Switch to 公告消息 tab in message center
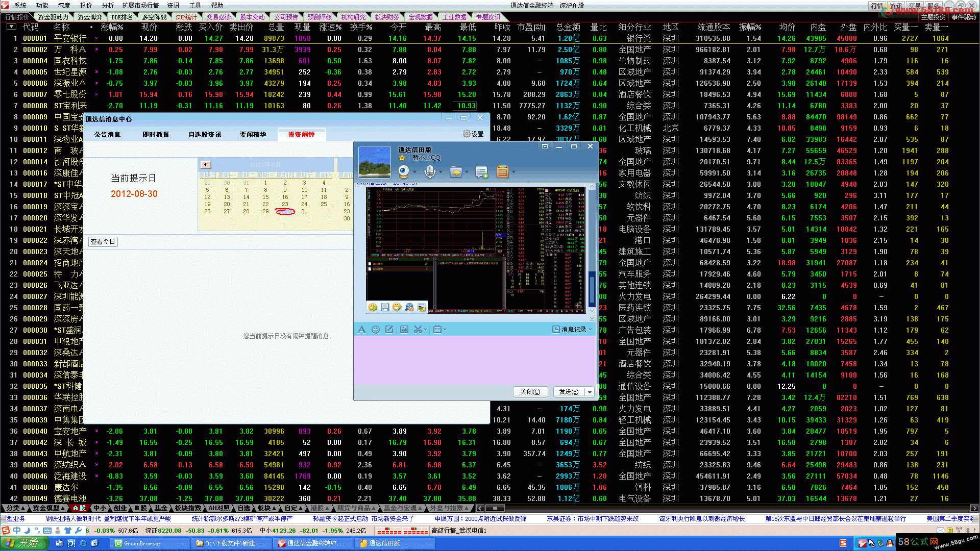Image resolution: width=980 pixels, height=551 pixels. [x=107, y=135]
